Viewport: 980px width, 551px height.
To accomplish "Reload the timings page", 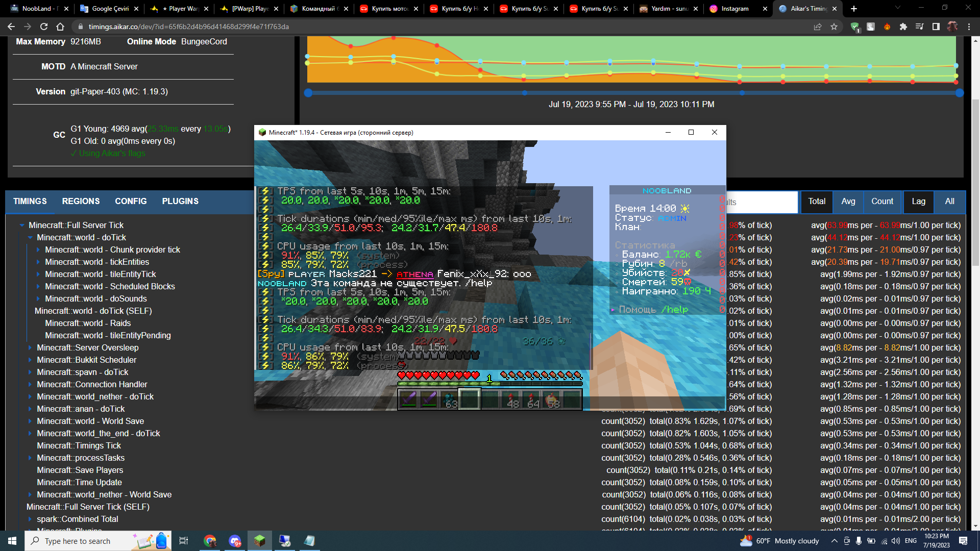I will tap(44, 27).
